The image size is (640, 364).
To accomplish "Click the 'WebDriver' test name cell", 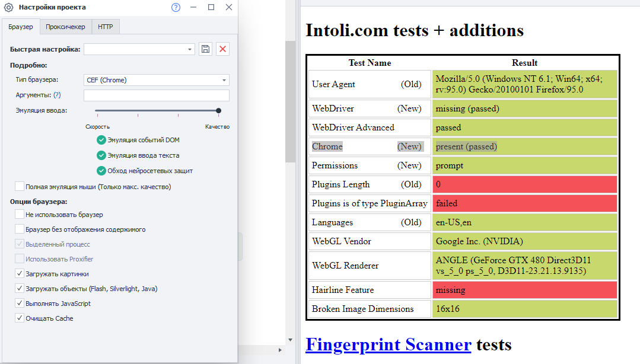I will click(x=370, y=108).
